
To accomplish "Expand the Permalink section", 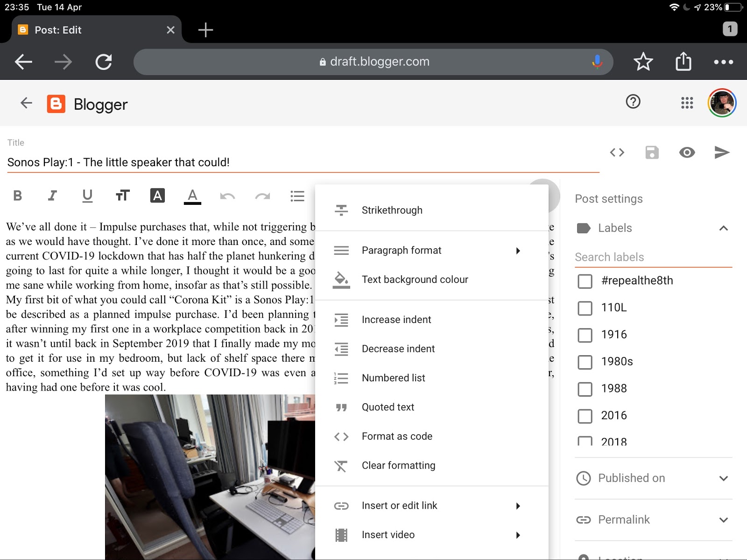I will click(x=723, y=520).
